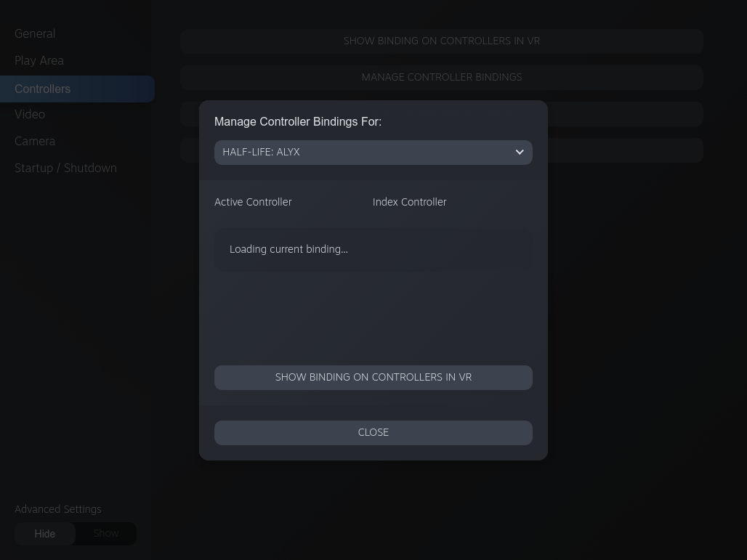The height and width of the screenshot is (560, 747).
Task: Set Advanced Settings to Show
Action: pos(106,534)
